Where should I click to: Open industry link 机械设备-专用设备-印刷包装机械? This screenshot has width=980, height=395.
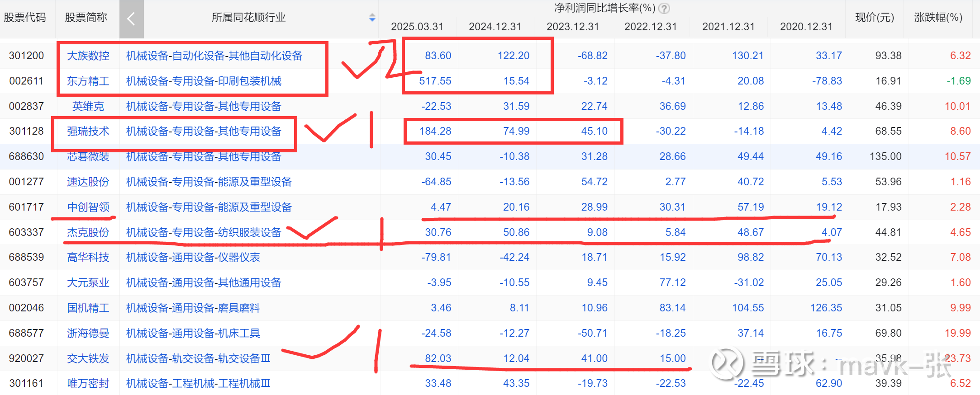(204, 81)
